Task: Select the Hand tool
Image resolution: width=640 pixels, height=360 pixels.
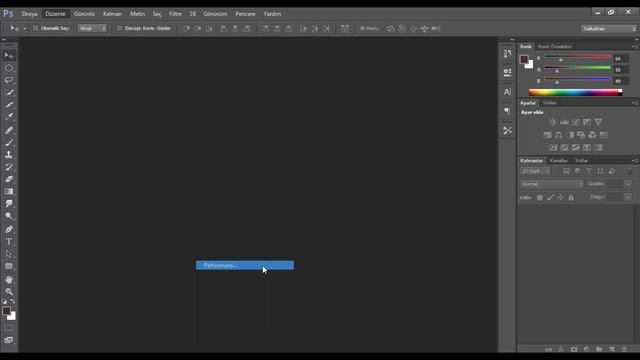Action: pos(9,280)
